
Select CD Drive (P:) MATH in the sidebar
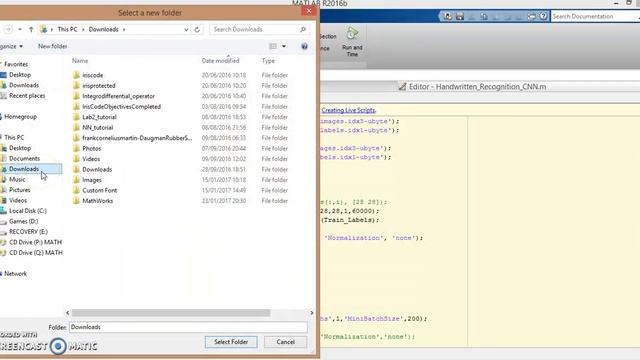[35, 242]
